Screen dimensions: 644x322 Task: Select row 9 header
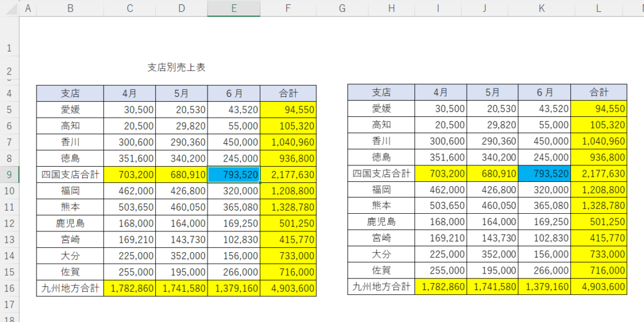pos(9,174)
